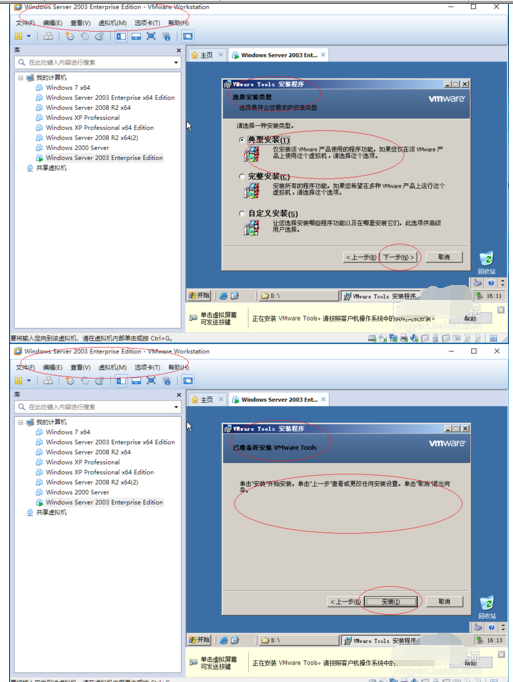
Task: Select Windows Server 2008 R2 x64 in top library
Action: click(88, 107)
